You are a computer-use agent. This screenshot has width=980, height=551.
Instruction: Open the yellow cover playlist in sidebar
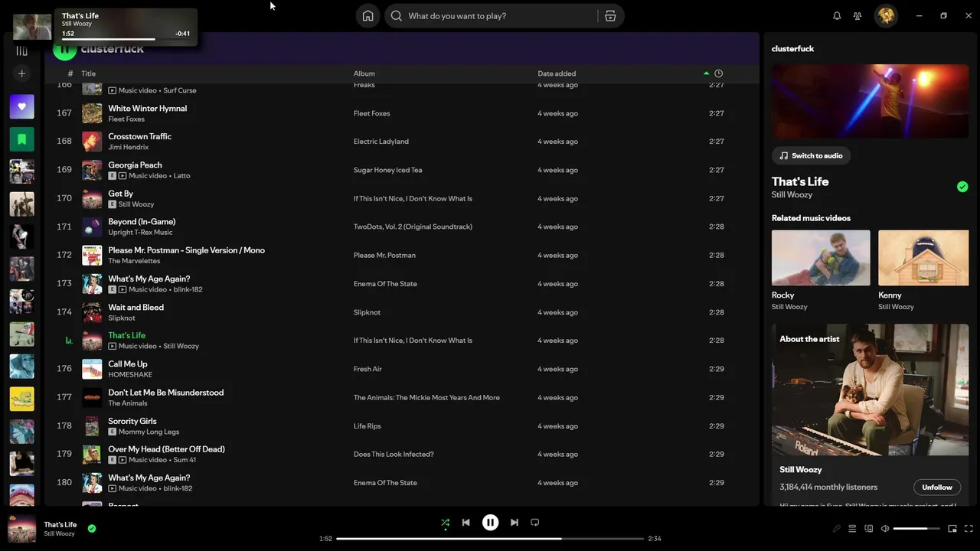(21, 399)
